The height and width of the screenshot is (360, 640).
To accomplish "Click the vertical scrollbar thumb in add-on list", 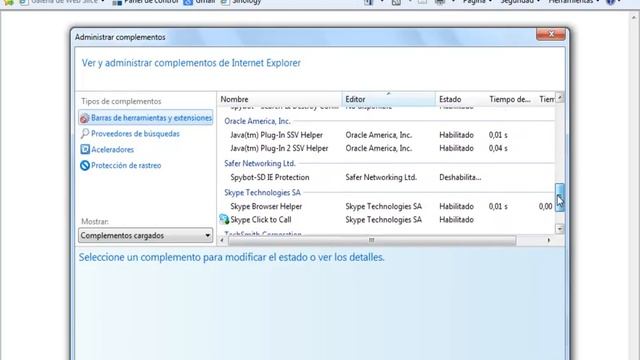I will (x=560, y=198).
